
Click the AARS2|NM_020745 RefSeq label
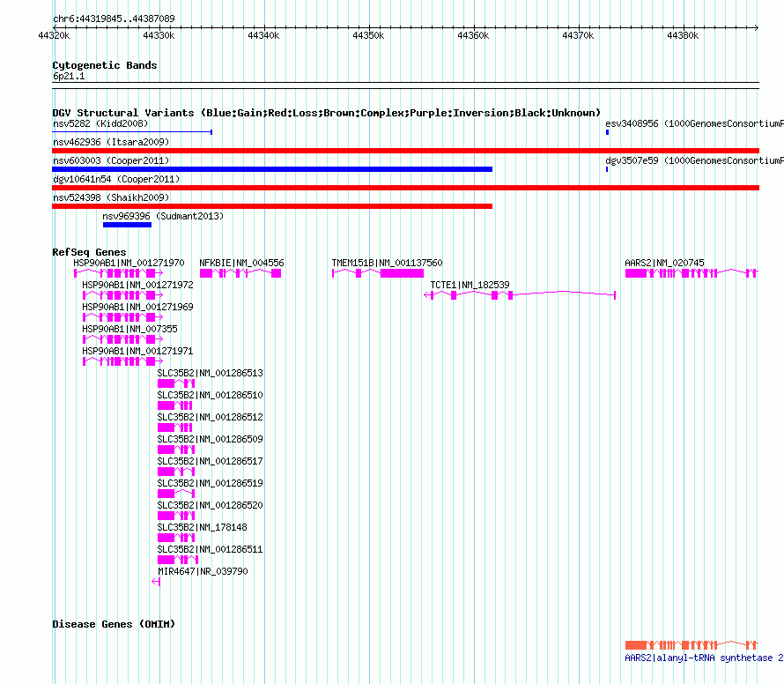(664, 263)
